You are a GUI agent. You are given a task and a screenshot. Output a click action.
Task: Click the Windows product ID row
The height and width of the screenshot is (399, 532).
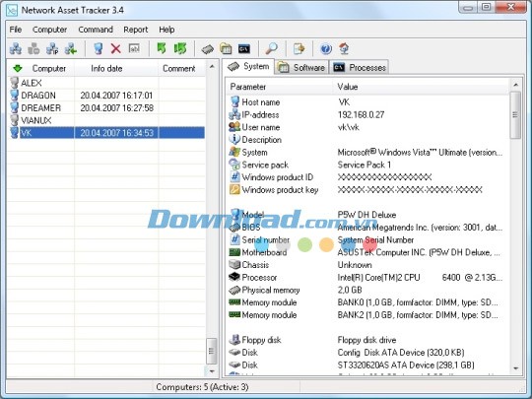tap(368, 177)
